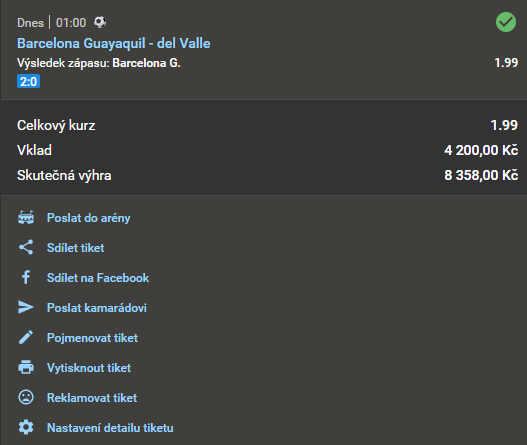Select Poslat do arény menu entry
This screenshot has height=445, width=527.
[88, 218]
